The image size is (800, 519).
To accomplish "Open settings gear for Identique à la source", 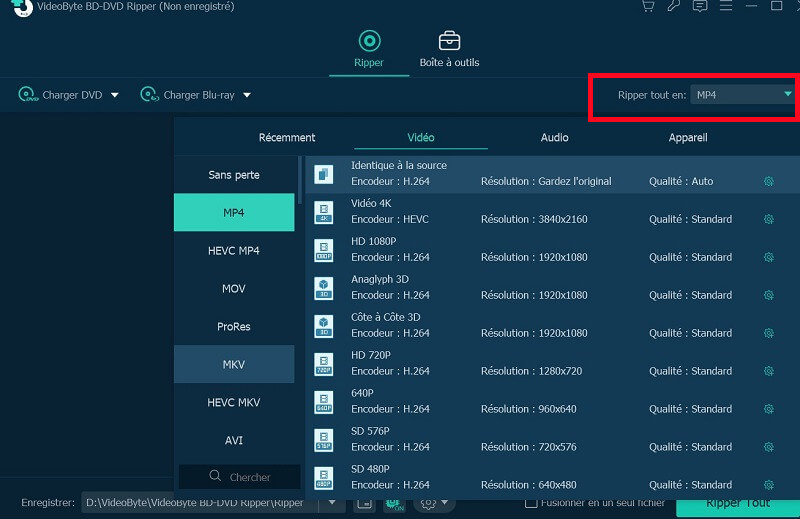I will click(x=769, y=182).
